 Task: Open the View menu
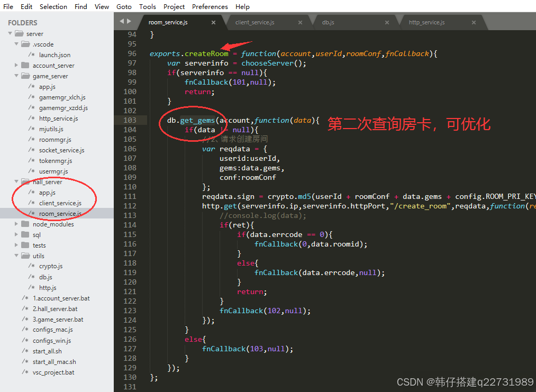click(x=102, y=6)
